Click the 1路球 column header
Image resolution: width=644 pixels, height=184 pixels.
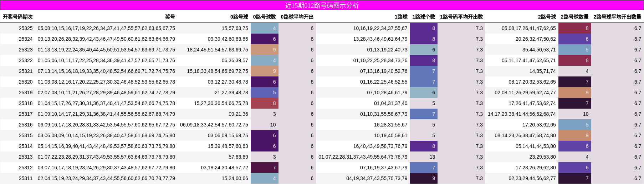[x=401, y=17]
